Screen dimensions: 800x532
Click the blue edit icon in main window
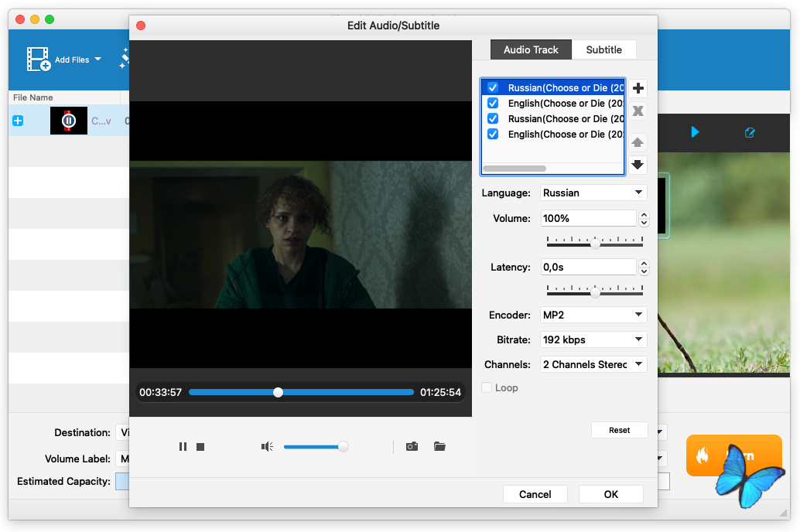(x=750, y=133)
